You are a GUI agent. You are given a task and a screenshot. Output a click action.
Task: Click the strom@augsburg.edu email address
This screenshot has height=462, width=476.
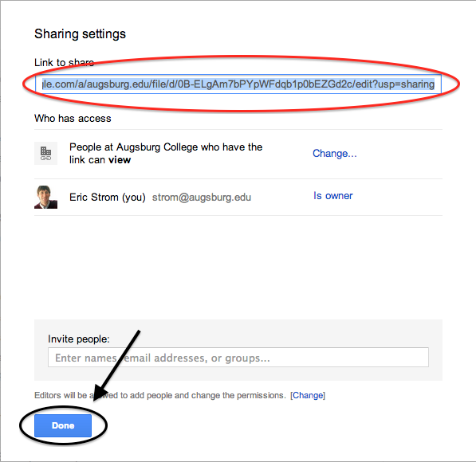pos(202,198)
